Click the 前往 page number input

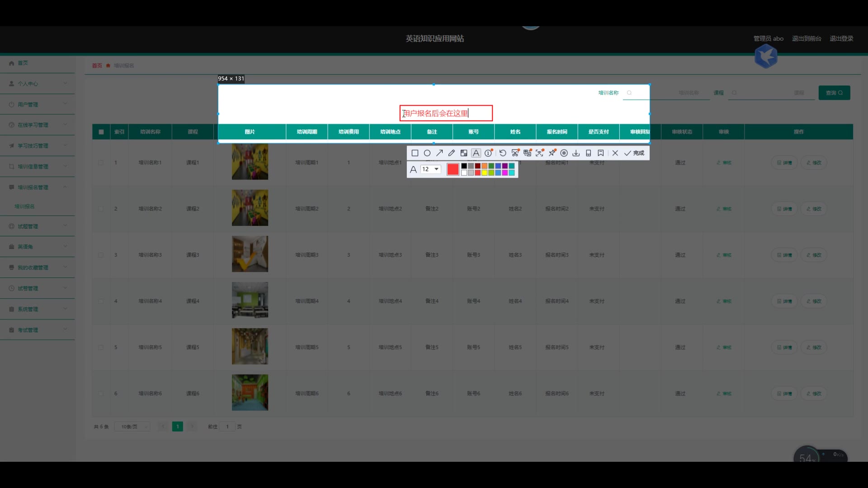tap(227, 427)
